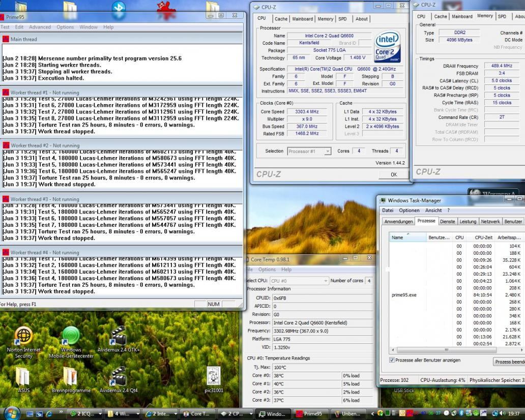Click Worker thread #1 window icon

pyautogui.click(x=6, y=93)
